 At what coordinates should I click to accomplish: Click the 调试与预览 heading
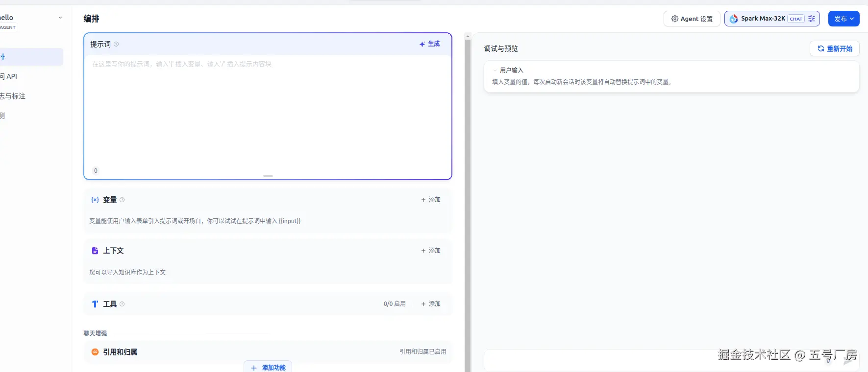click(501, 48)
